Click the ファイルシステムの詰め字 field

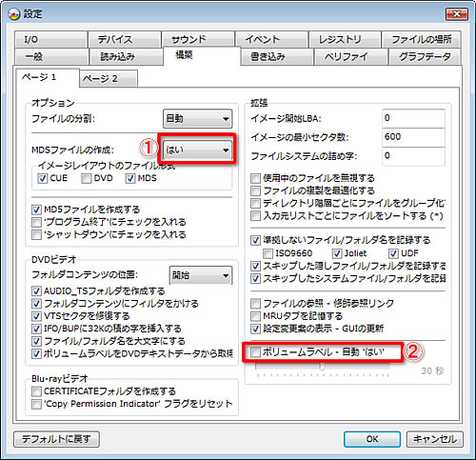click(x=413, y=156)
